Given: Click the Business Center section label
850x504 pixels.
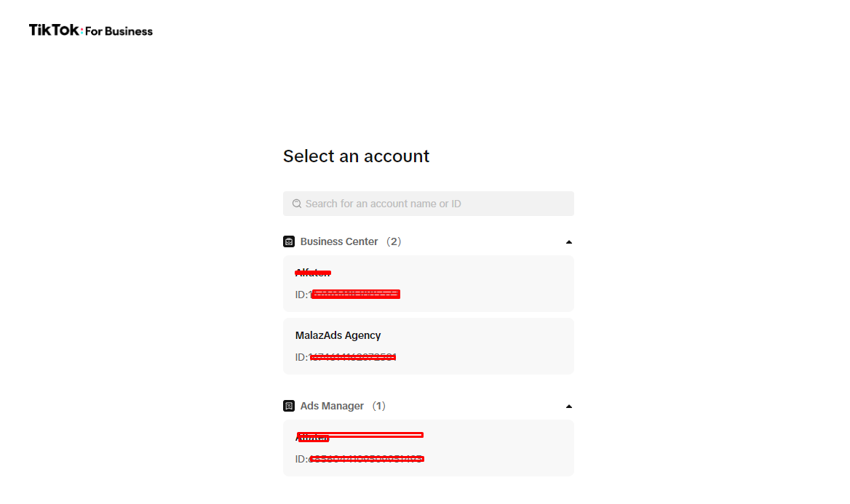Looking at the screenshot, I should click(339, 241).
